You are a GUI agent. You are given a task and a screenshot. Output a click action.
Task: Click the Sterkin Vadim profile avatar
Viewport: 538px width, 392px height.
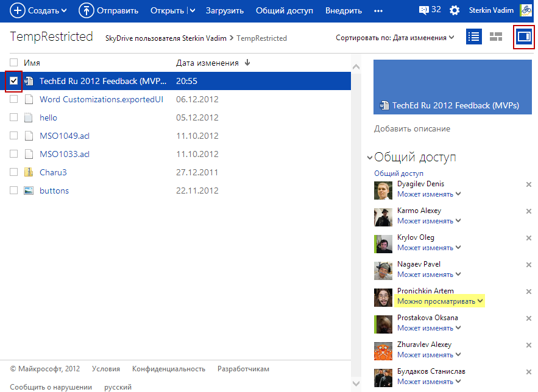click(526, 10)
